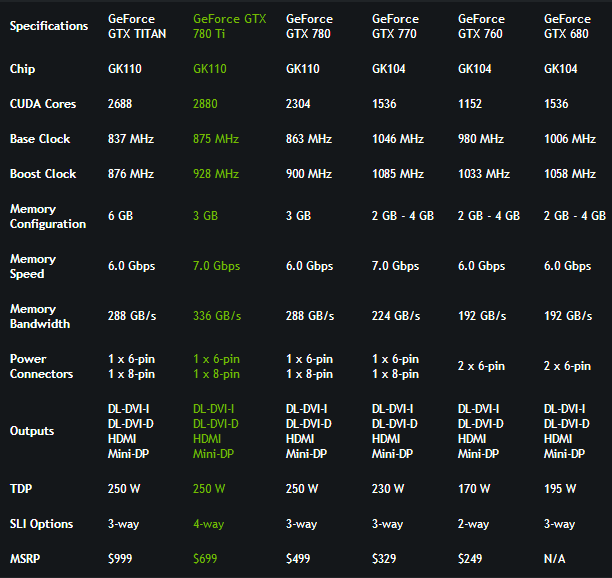Click the 1006 MHz base clock value
The image size is (612, 578).
coord(570,139)
